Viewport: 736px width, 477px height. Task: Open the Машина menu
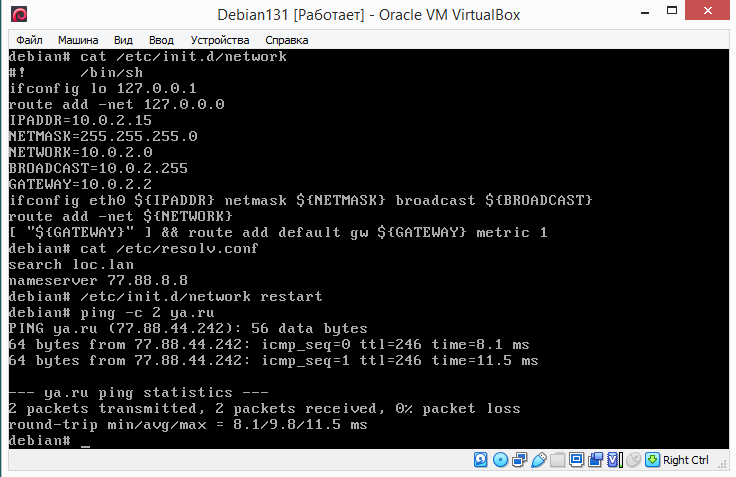pyautogui.click(x=78, y=39)
